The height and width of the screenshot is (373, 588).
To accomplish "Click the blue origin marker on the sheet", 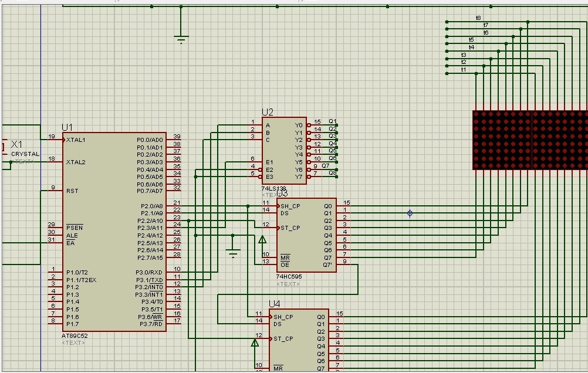I will click(x=410, y=213).
